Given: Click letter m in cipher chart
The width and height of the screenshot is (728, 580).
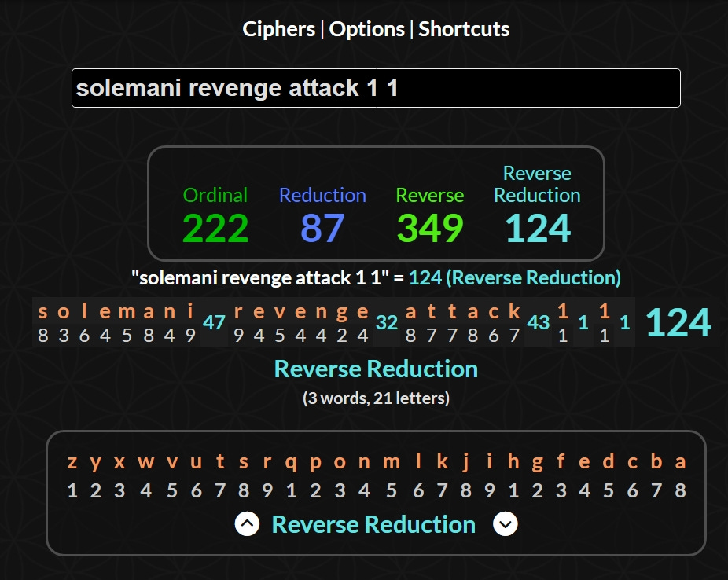Looking at the screenshot, I should point(392,462).
